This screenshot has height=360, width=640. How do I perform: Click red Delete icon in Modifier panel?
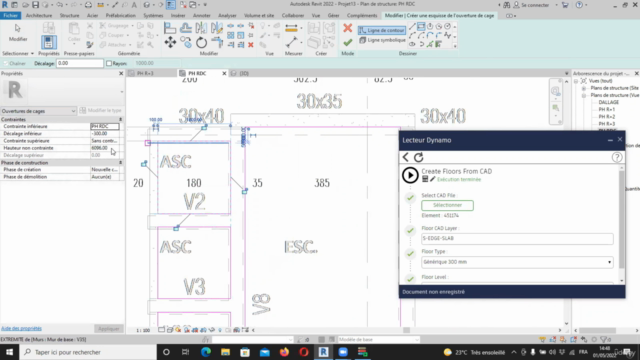(x=251, y=45)
